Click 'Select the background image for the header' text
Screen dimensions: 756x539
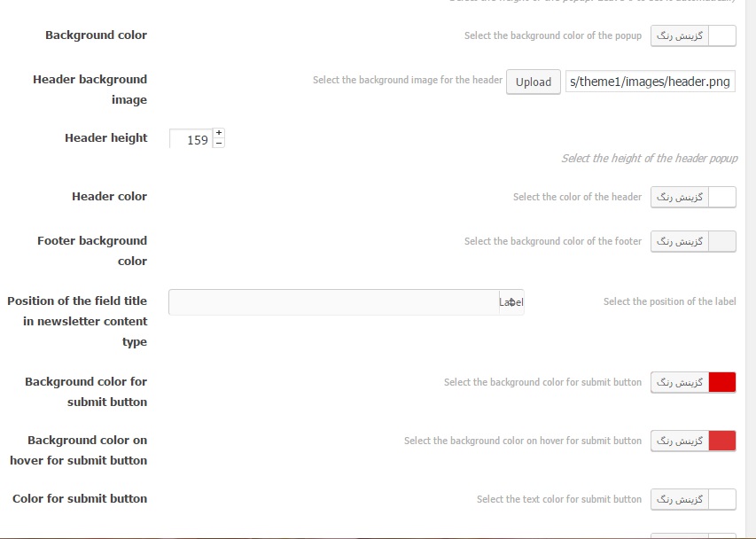click(x=408, y=80)
